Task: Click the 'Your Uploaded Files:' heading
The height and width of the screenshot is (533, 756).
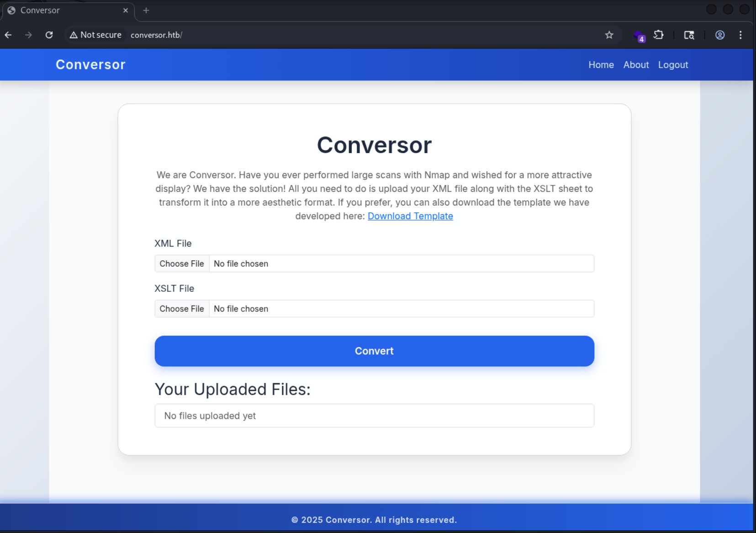Action: point(233,389)
